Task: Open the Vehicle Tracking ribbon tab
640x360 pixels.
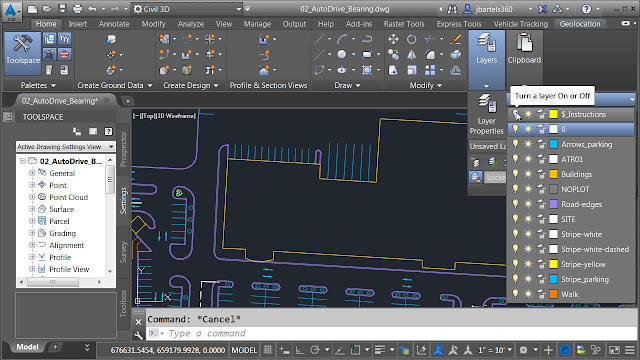Action: pyautogui.click(x=520, y=24)
